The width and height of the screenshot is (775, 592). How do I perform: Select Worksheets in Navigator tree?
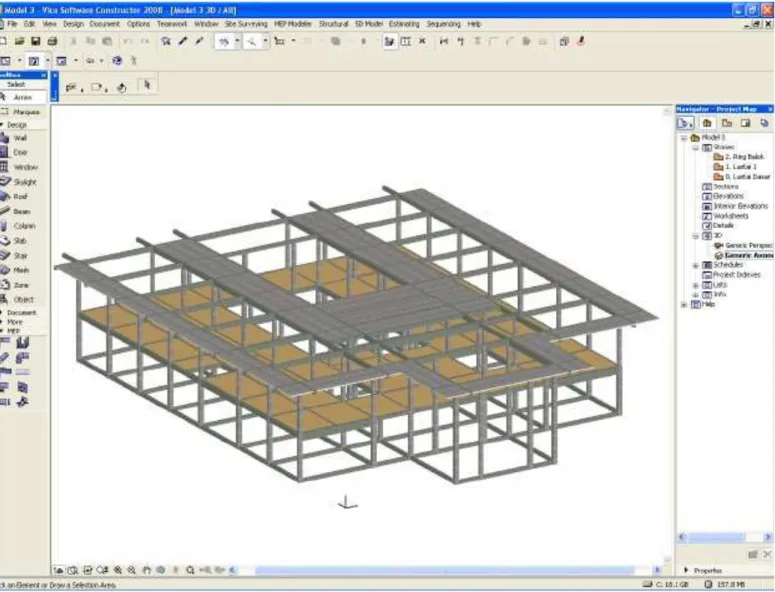(725, 216)
